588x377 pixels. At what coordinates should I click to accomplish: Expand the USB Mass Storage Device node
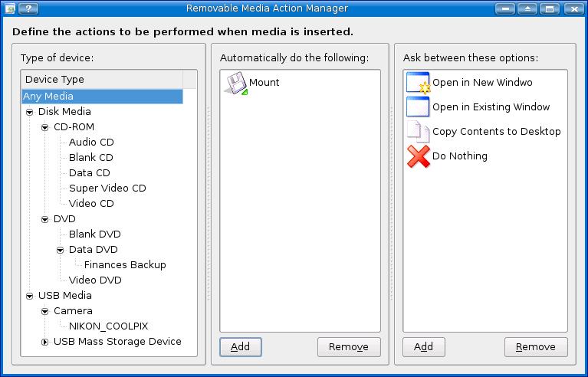point(45,342)
